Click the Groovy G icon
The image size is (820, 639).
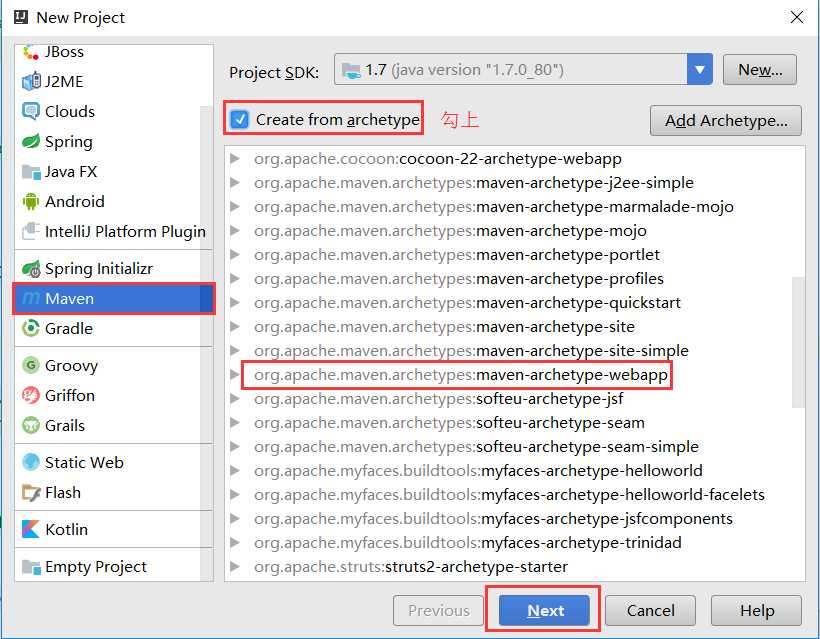[x=31, y=365]
